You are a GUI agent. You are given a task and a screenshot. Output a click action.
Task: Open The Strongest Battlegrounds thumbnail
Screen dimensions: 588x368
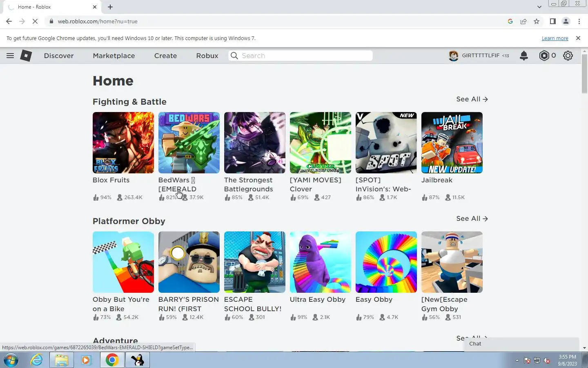tap(255, 143)
